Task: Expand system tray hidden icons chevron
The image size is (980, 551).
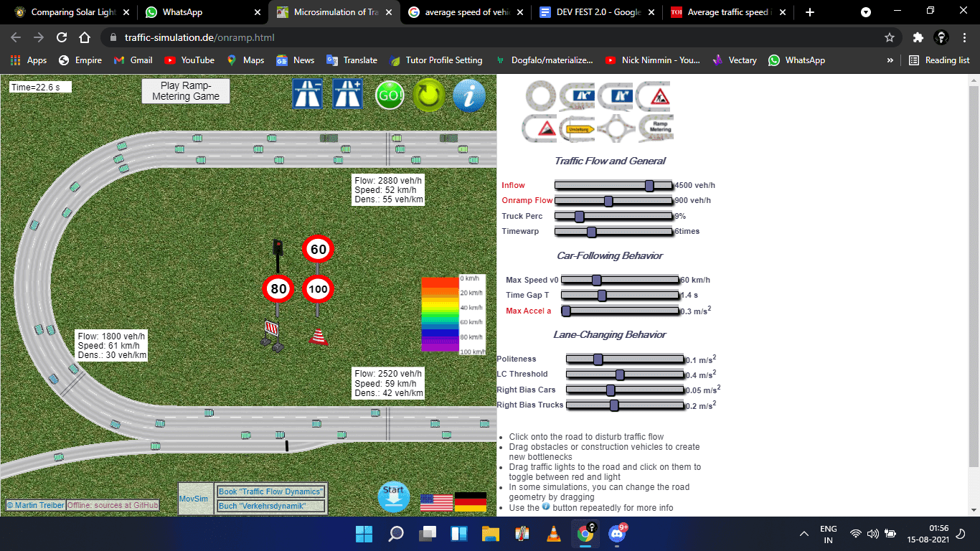Action: (x=805, y=534)
